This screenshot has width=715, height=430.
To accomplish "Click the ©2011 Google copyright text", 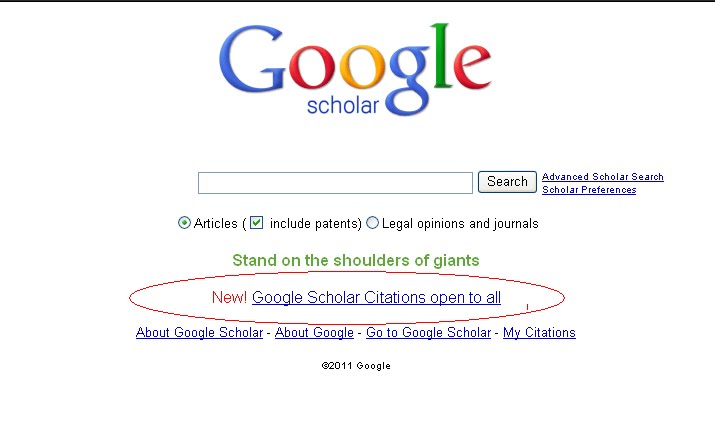I will [356, 366].
